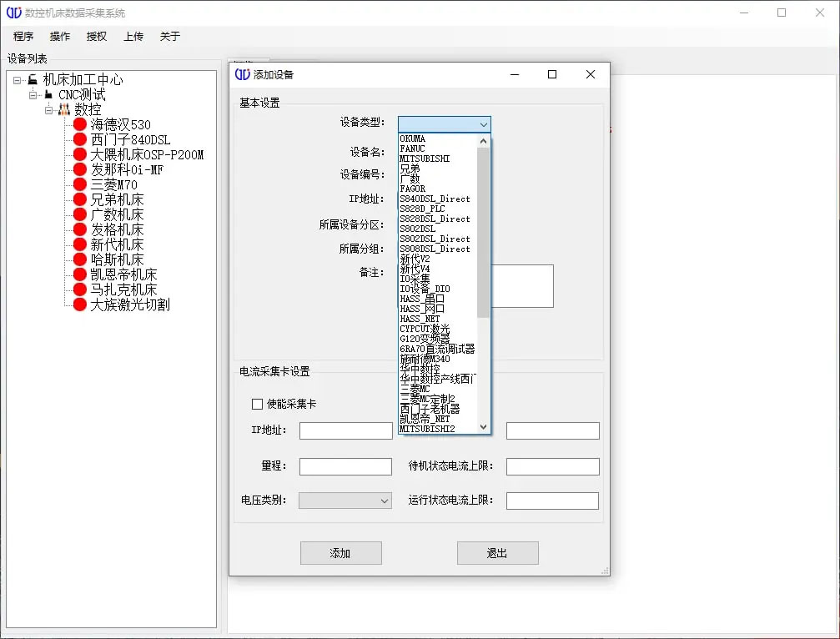Screen dimensions: 840x639
Task: Open the 操作 menu
Action: tap(60, 37)
